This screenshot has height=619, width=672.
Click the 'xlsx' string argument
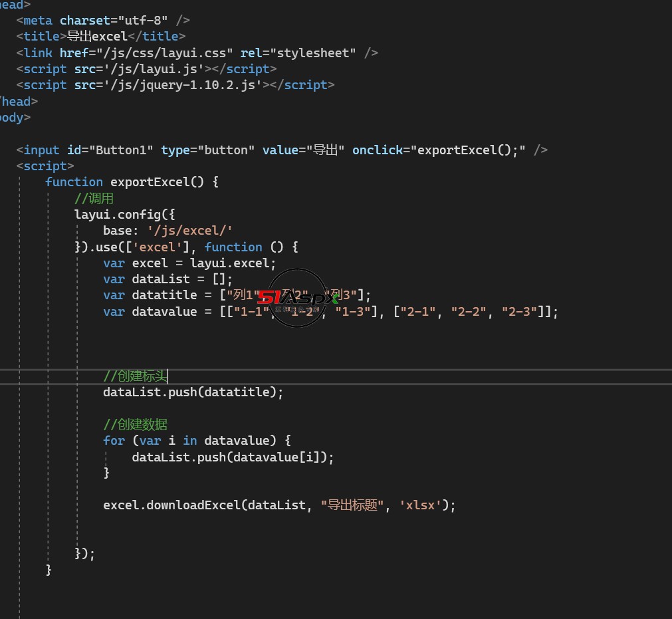[x=421, y=505]
